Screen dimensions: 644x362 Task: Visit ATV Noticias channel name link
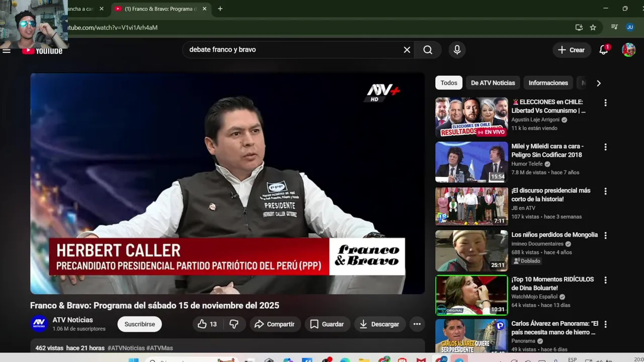click(x=72, y=320)
